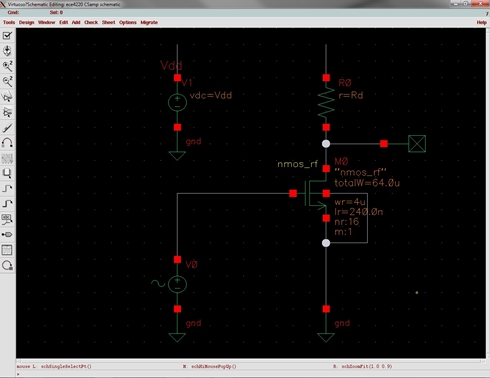Click the wire junction dot below resistor R0
490x378 pixels.
coord(326,144)
